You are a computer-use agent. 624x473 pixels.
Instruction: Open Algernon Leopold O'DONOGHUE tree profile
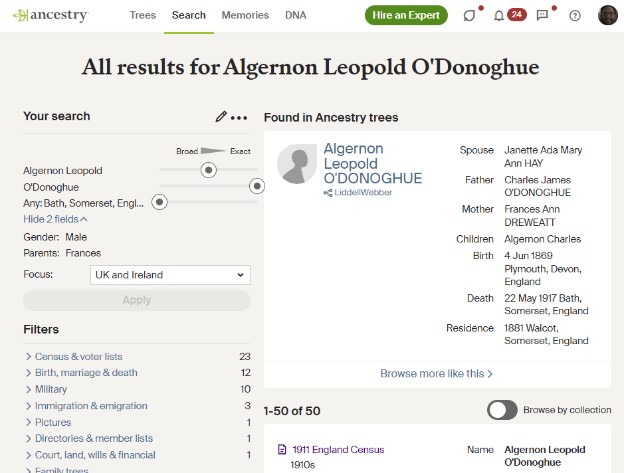pyautogui.click(x=372, y=164)
